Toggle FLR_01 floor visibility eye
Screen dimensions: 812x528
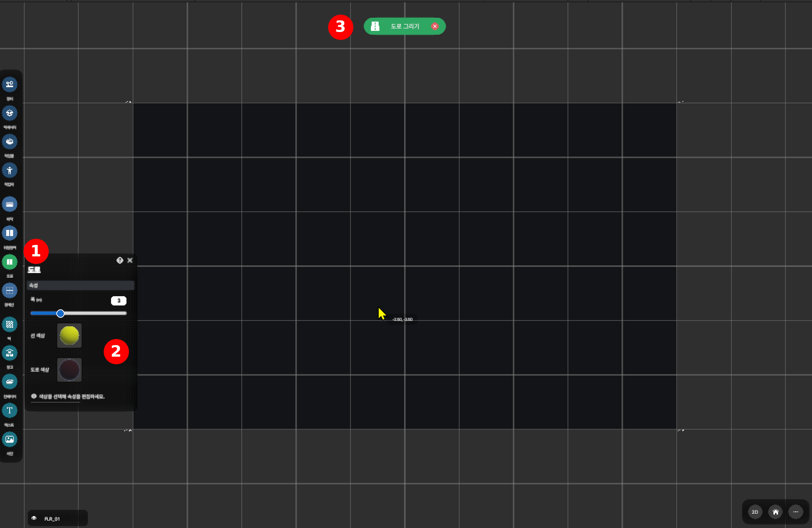34,518
